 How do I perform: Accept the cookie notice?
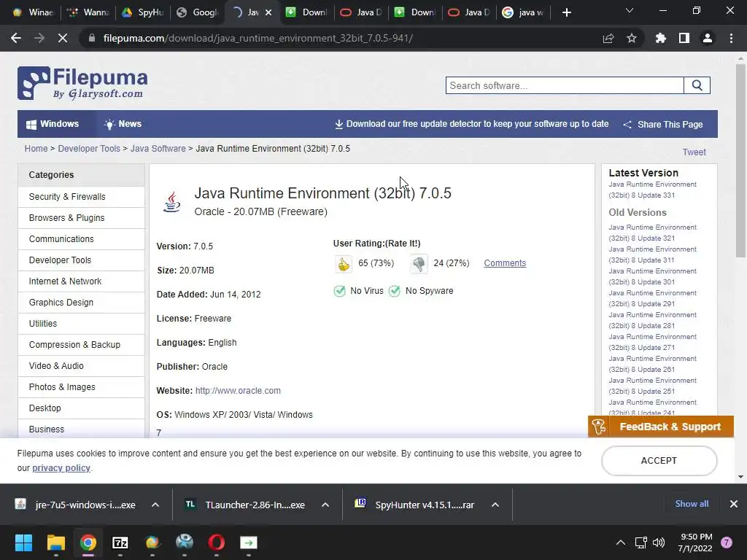click(659, 461)
